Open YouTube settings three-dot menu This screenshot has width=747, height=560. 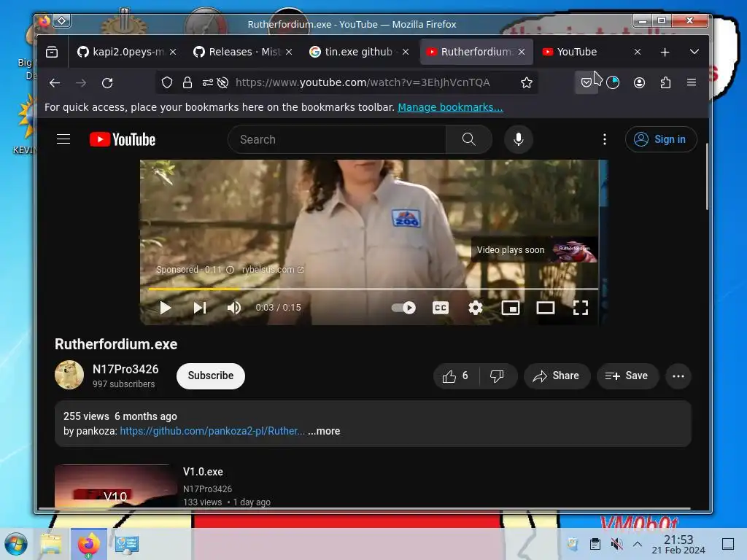point(605,139)
